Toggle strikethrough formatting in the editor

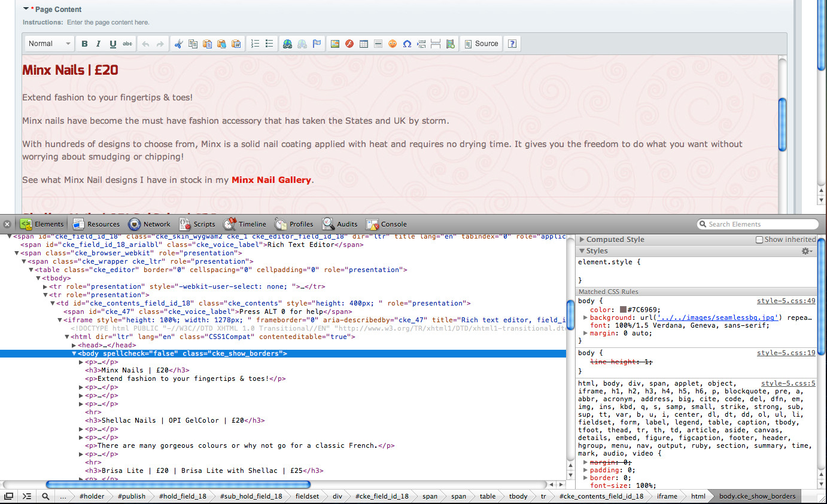coord(127,44)
